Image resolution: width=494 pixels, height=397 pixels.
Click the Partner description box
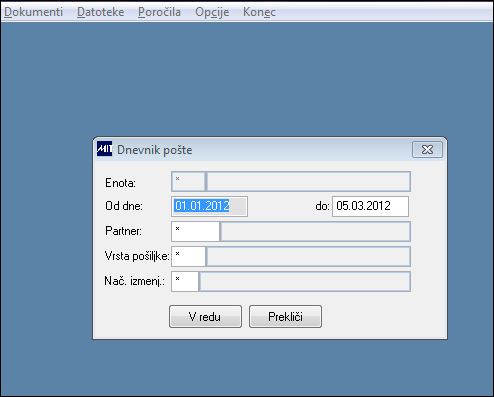point(316,231)
